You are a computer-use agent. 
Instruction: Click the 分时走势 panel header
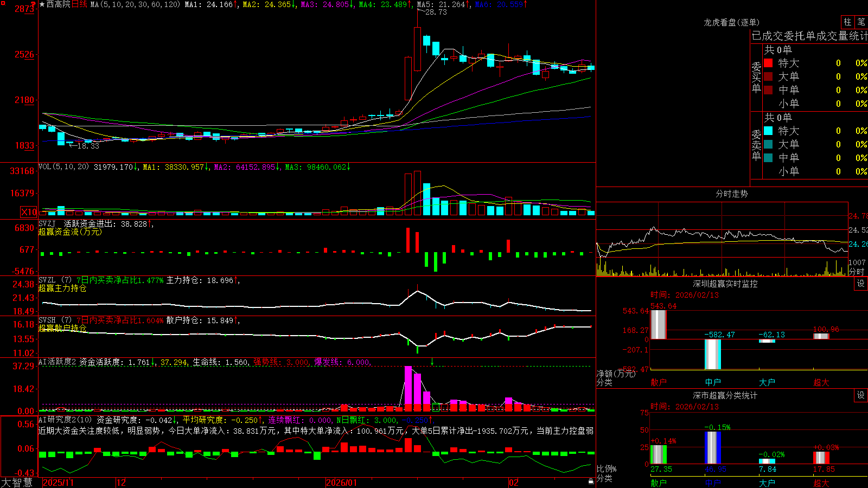point(731,194)
